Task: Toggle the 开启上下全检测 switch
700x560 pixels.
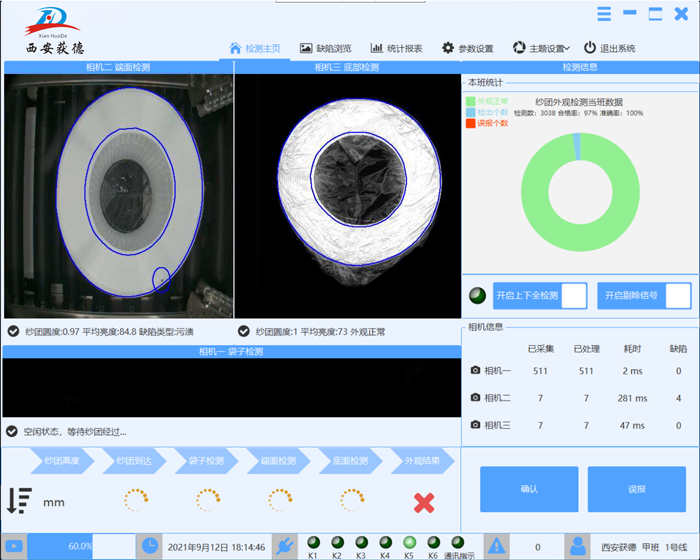Action: pyautogui.click(x=574, y=296)
